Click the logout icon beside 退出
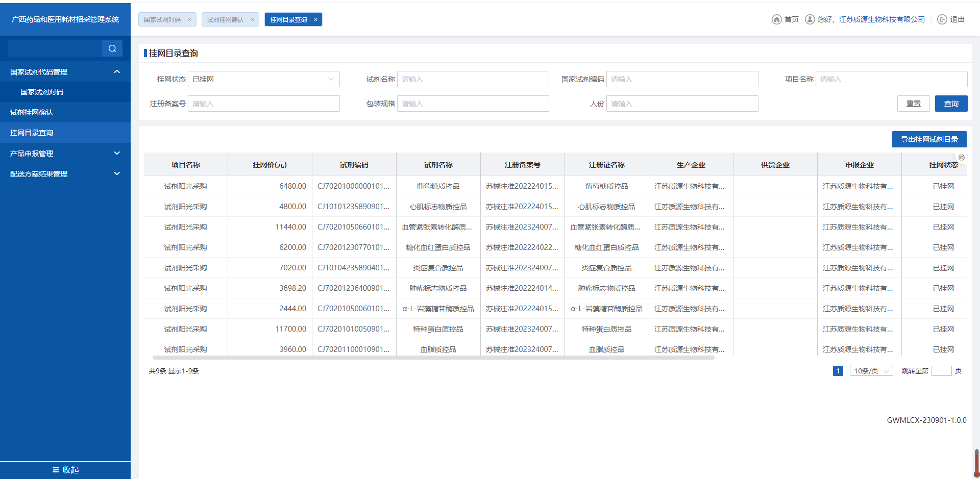This screenshot has width=980, height=479. pyautogui.click(x=942, y=19)
